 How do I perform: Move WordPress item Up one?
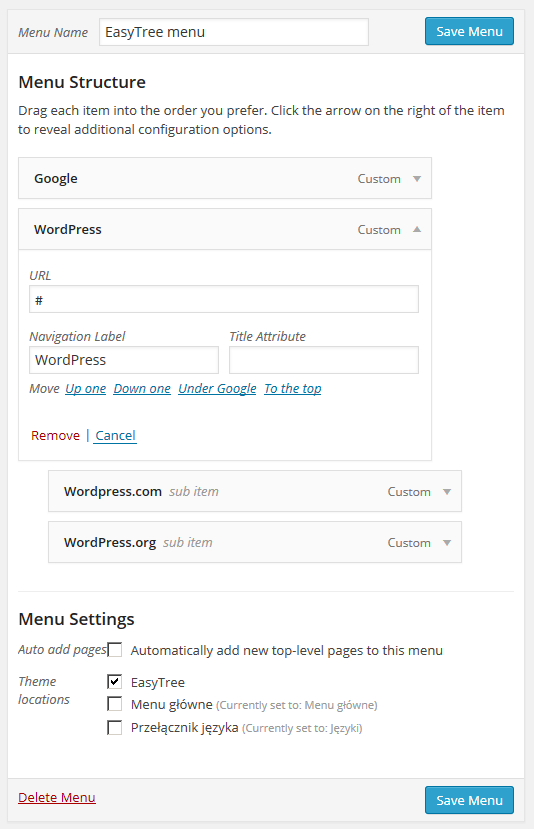(86, 389)
